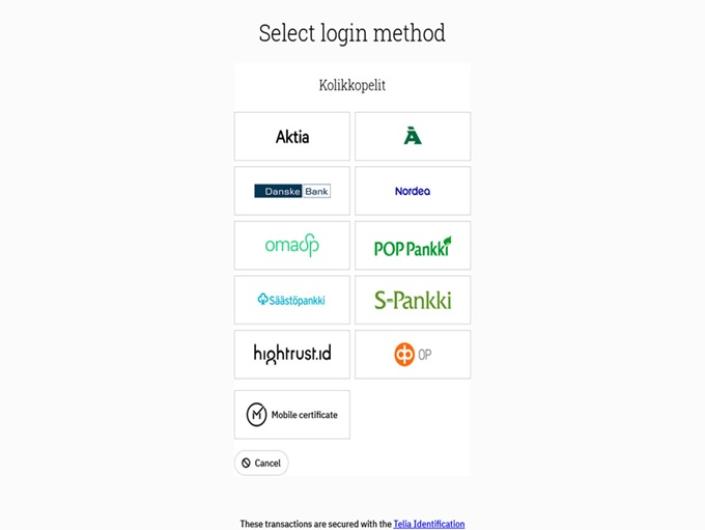Image resolution: width=705 pixels, height=530 pixels.
Task: Choose hightrust.id authentication
Action: click(292, 354)
